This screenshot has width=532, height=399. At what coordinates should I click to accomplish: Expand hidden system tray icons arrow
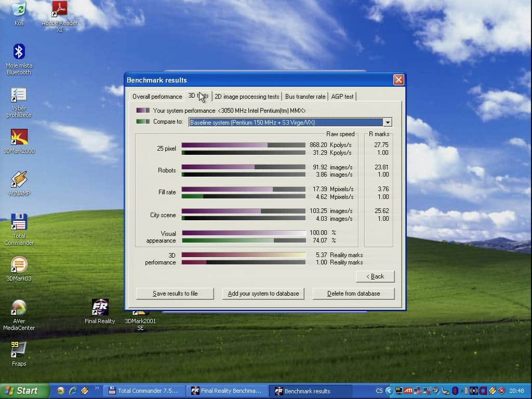(389, 391)
